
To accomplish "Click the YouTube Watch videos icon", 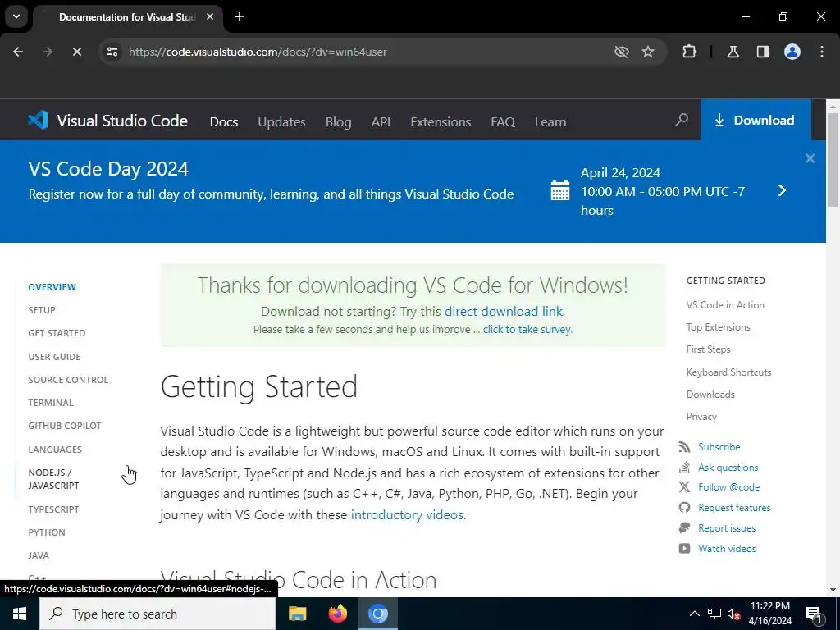I will click(684, 548).
